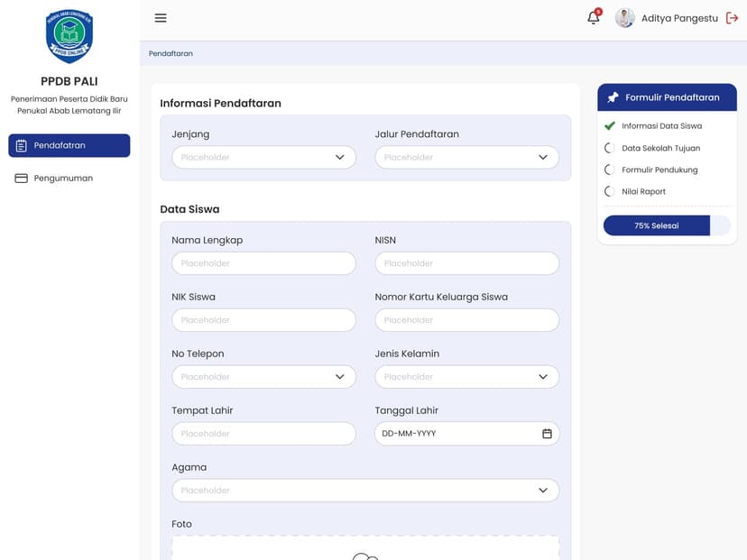Screen dimensions: 747x560
Task: Click the Penerimaan Peserta Didik Baru subtitle
Action: (69, 99)
